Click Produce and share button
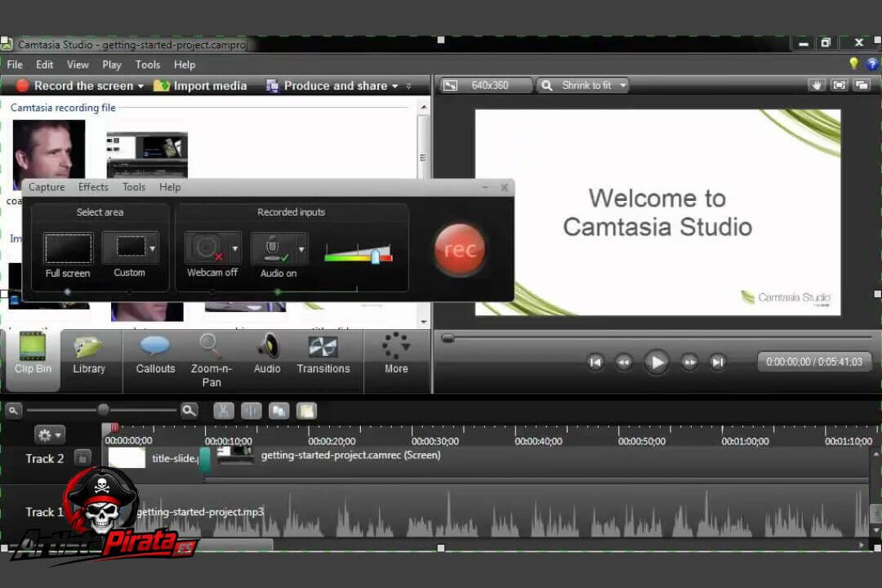 [x=327, y=86]
